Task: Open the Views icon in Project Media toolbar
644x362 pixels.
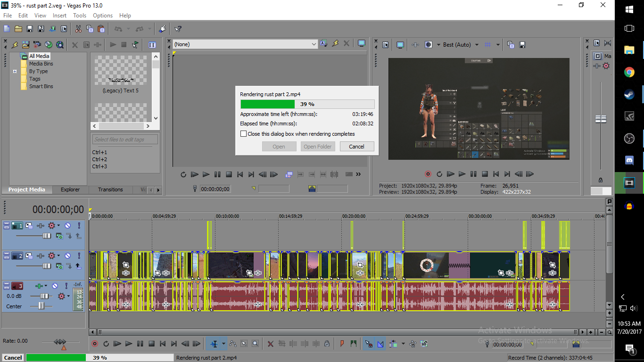Action: coord(152,45)
